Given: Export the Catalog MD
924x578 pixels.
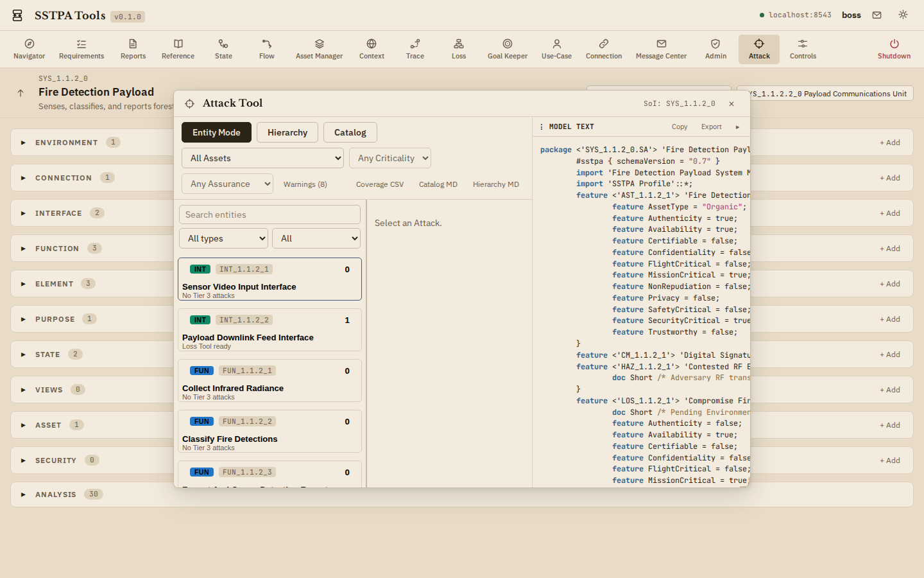Looking at the screenshot, I should point(438,184).
